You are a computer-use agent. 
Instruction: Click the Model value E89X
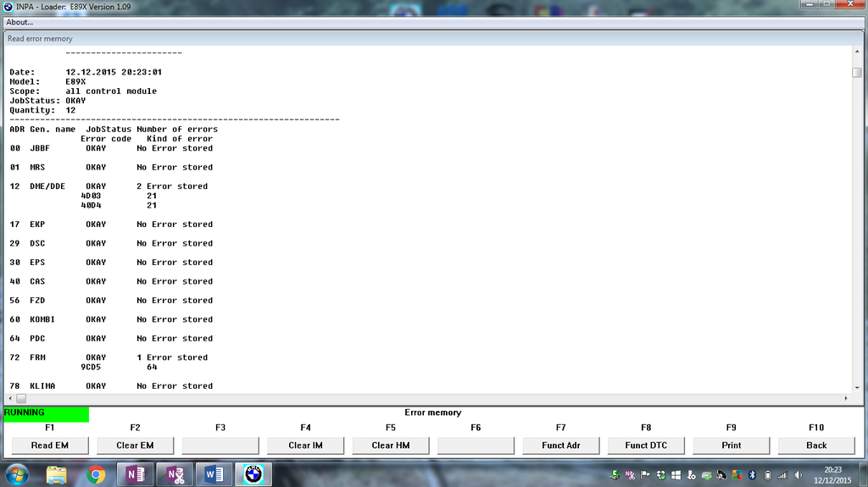click(x=75, y=81)
